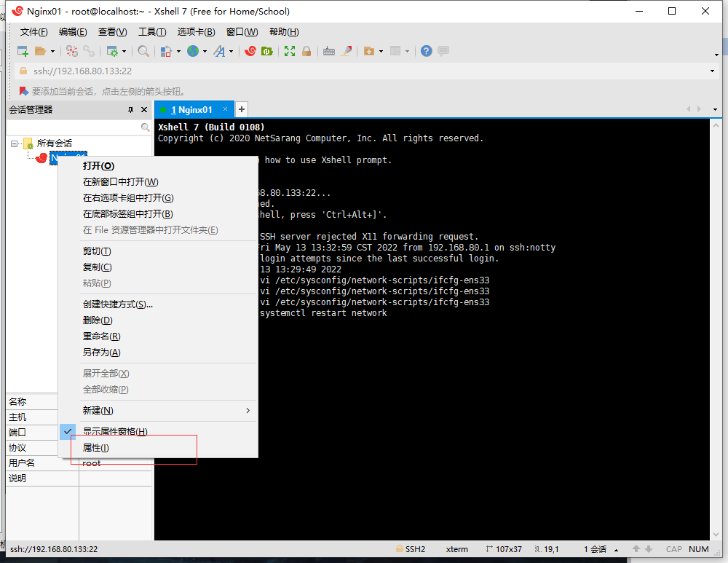This screenshot has width=728, height=563.
Task: Choose 剪切(T) in context menu
Action: tap(158, 251)
